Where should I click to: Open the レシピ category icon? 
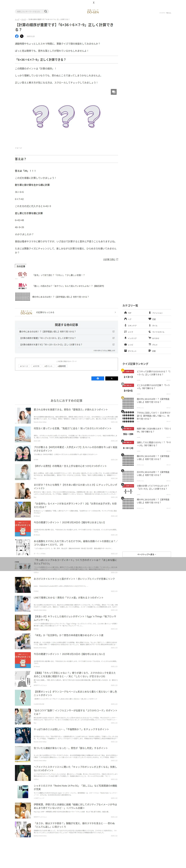point(126,344)
